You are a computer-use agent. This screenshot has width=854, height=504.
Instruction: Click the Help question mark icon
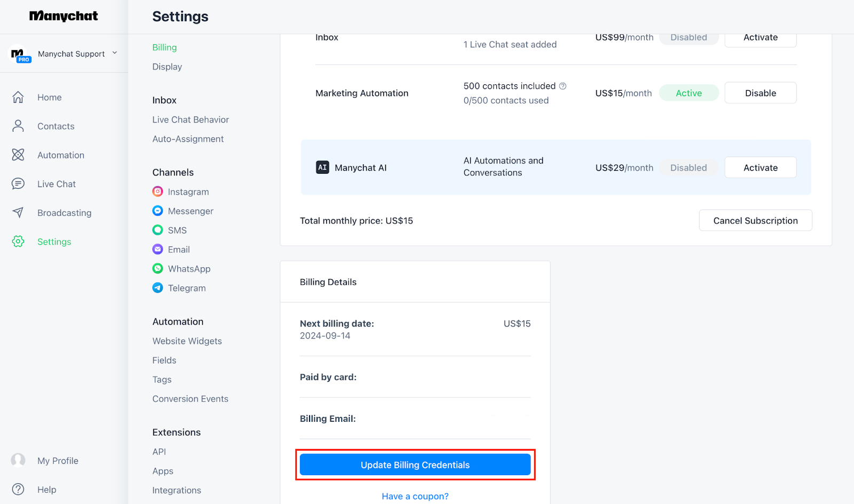point(18,489)
